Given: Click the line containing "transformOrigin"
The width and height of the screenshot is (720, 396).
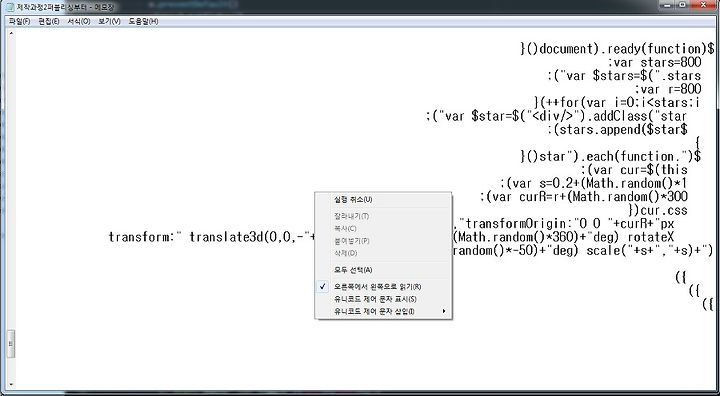Looking at the screenshot, I should coord(563,224).
